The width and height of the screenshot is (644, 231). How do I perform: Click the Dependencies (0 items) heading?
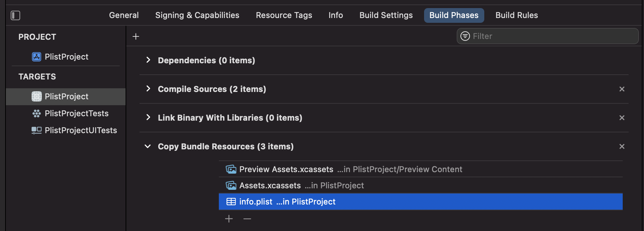(206, 60)
